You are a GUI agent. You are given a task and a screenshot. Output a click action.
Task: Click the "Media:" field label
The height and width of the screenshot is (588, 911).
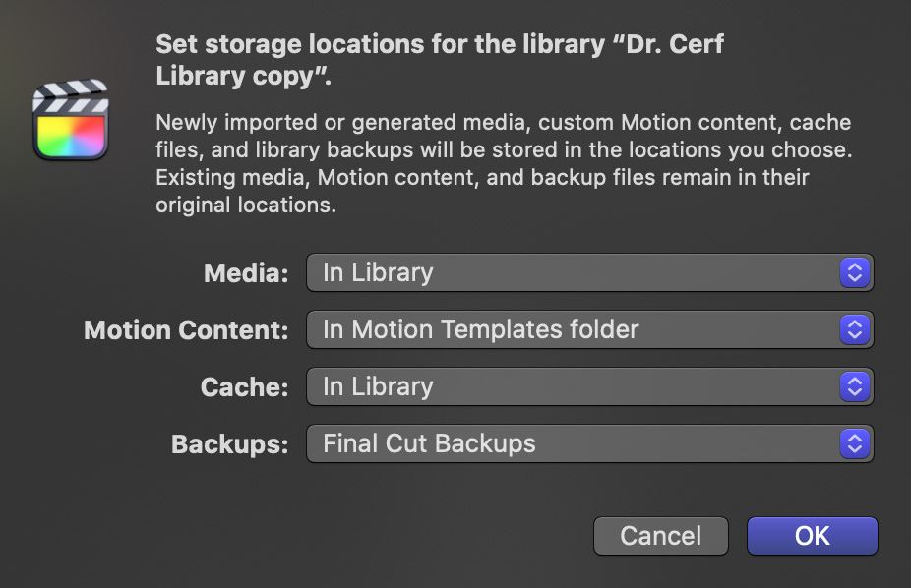[246, 272]
